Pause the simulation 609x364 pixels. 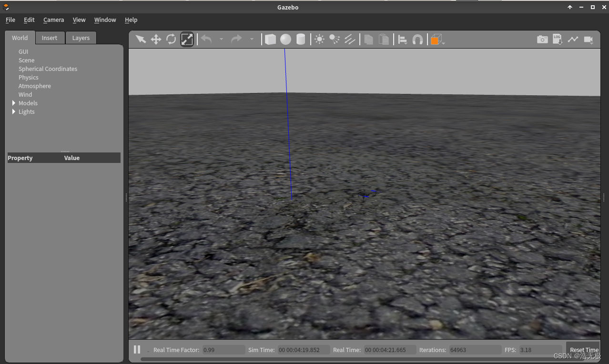pyautogui.click(x=137, y=350)
